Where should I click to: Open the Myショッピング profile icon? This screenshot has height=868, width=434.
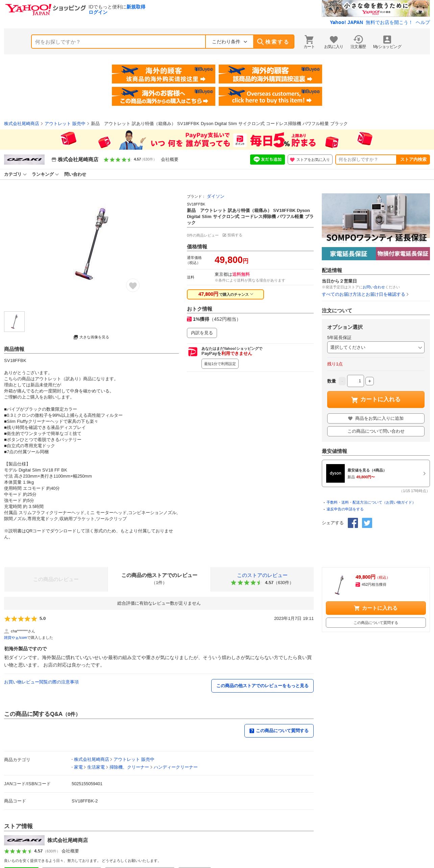click(x=387, y=42)
